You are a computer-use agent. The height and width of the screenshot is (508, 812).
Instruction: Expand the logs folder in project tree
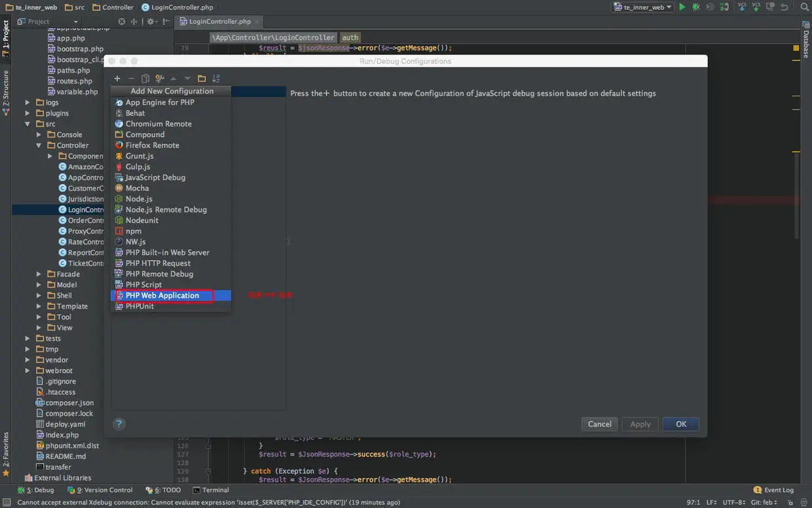pyautogui.click(x=28, y=102)
